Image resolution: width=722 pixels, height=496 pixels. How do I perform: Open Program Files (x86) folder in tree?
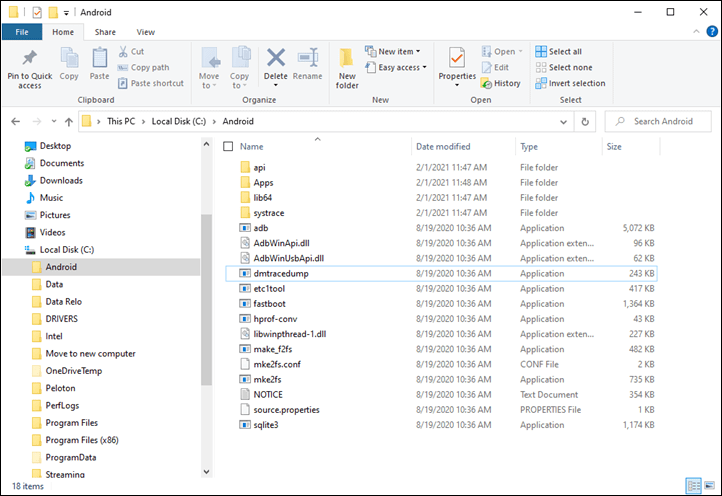coord(82,440)
